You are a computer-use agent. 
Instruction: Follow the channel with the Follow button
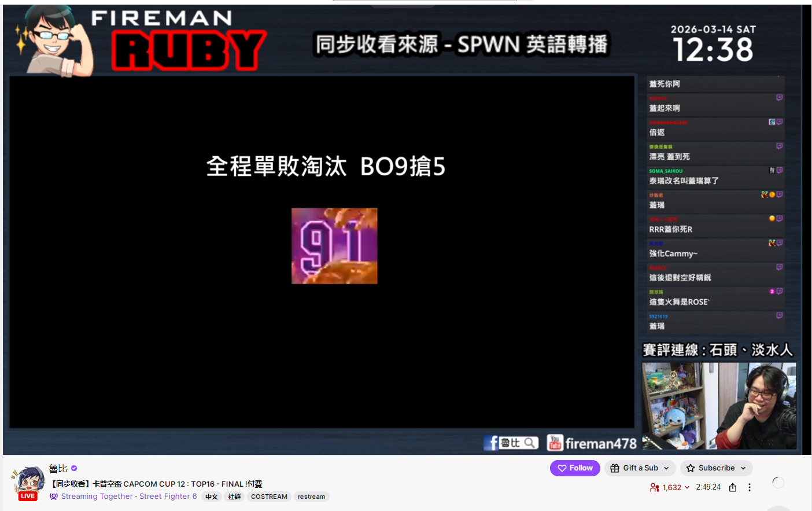coord(575,468)
